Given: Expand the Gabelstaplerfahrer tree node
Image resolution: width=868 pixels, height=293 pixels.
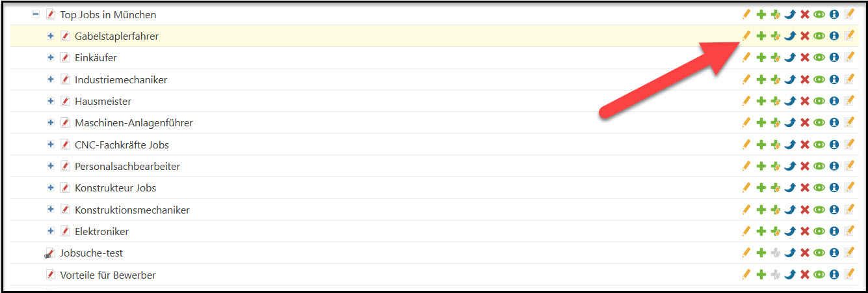Looking at the screenshot, I should 51,36.
